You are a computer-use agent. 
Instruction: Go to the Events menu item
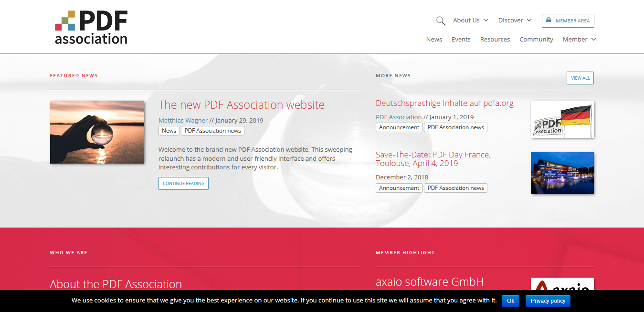pos(461,40)
